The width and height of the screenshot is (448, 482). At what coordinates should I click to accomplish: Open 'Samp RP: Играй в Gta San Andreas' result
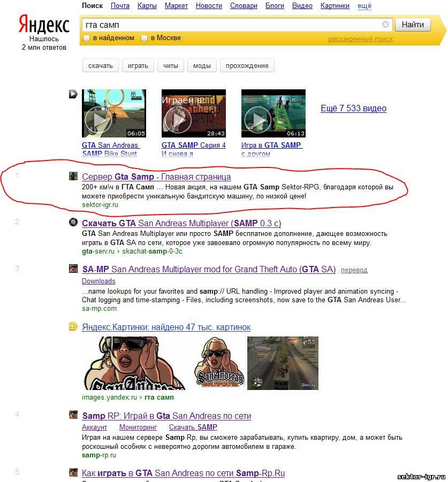[166, 416]
